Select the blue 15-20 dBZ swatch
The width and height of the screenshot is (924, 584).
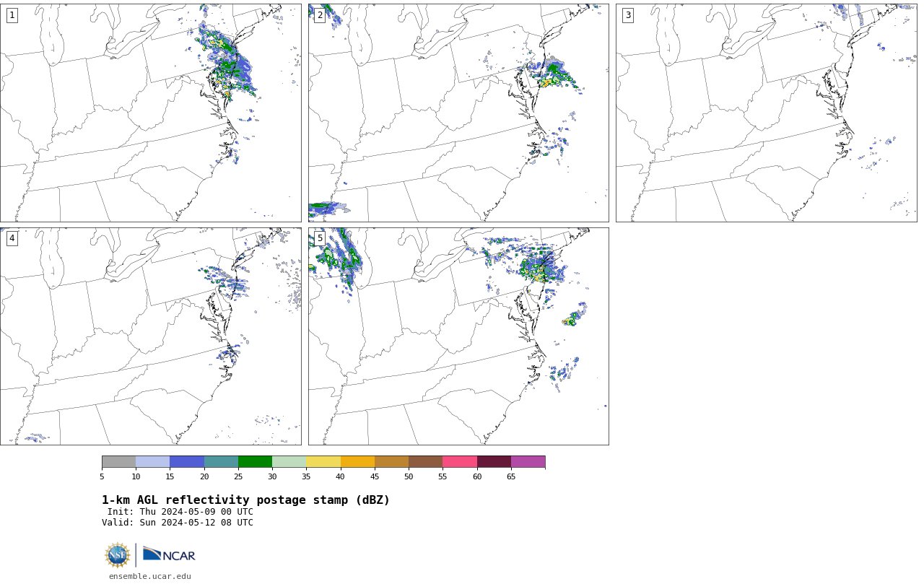pyautogui.click(x=187, y=462)
